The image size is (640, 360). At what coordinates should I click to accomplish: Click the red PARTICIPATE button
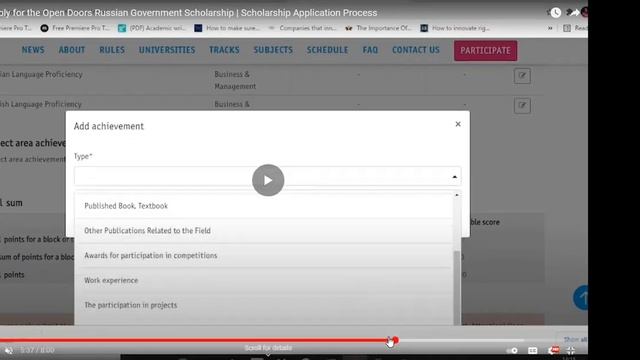485,51
